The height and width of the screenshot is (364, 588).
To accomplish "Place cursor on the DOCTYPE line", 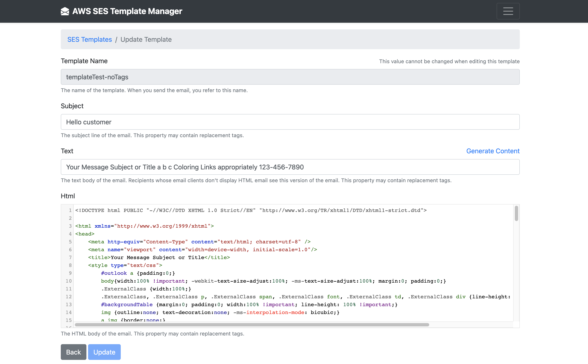I will click(x=251, y=211).
